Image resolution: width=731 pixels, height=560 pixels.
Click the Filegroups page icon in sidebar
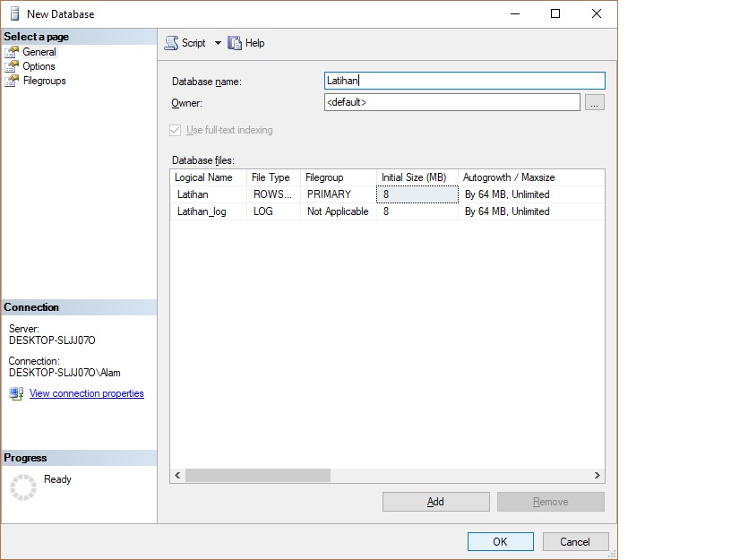tap(11, 81)
